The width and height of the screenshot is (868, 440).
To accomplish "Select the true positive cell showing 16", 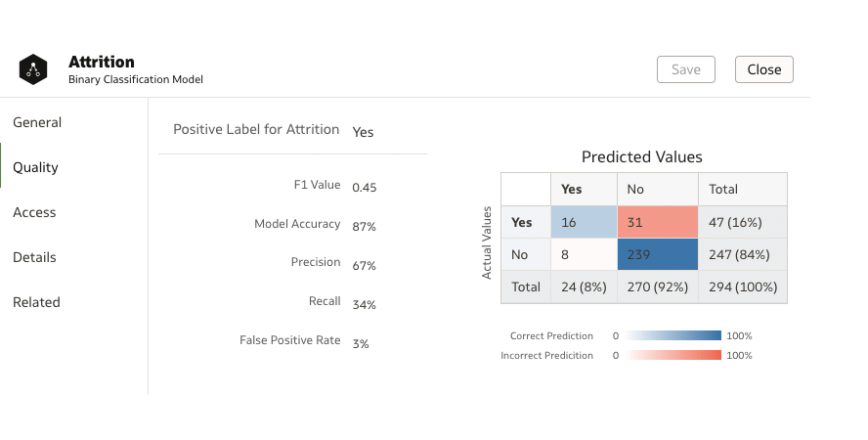I will click(584, 222).
